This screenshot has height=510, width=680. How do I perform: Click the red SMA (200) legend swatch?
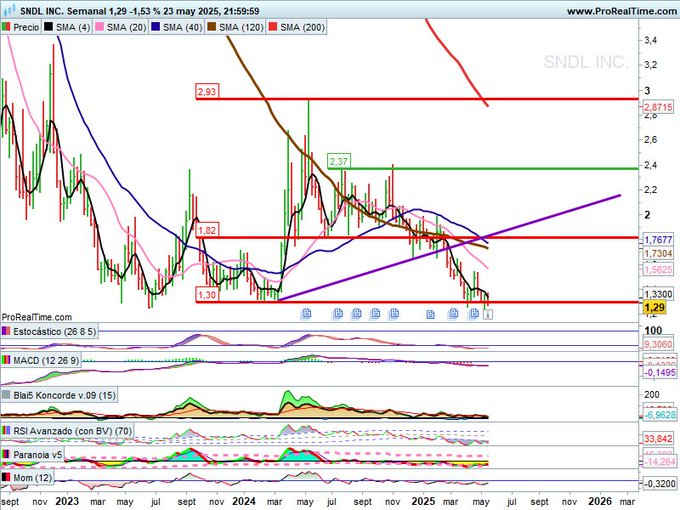point(273,27)
